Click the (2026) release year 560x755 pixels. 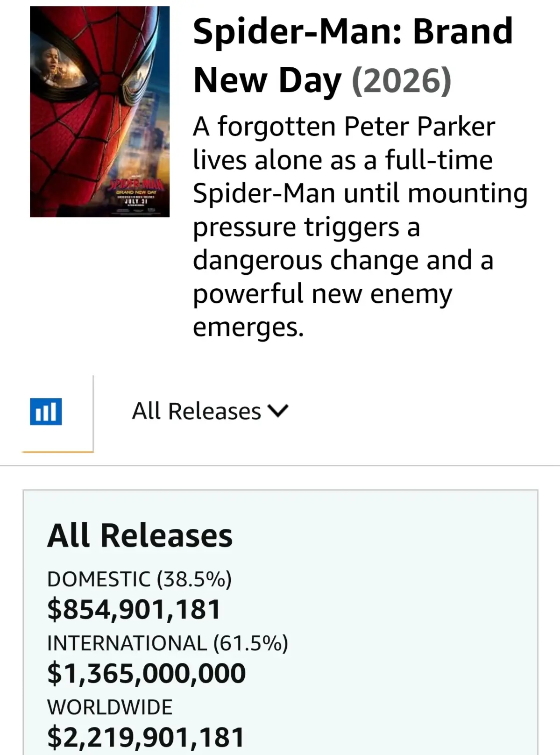(x=401, y=80)
